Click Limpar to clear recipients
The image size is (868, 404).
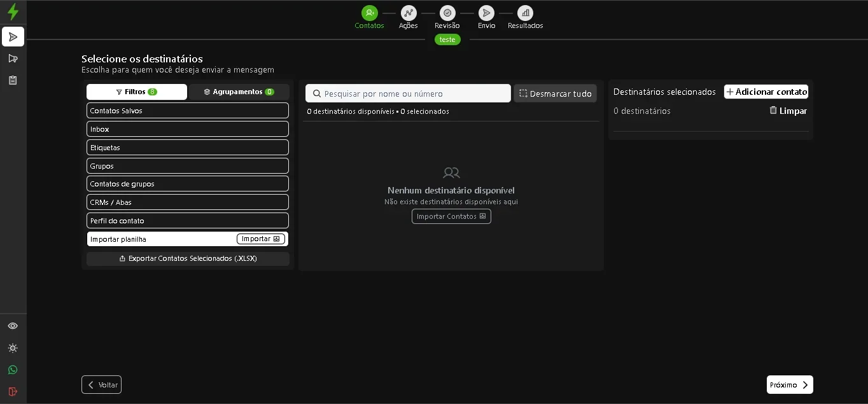tap(788, 111)
